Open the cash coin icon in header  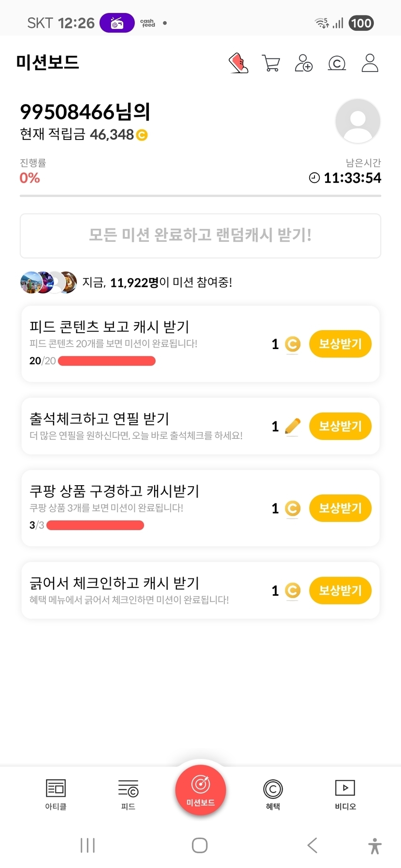[x=337, y=63]
